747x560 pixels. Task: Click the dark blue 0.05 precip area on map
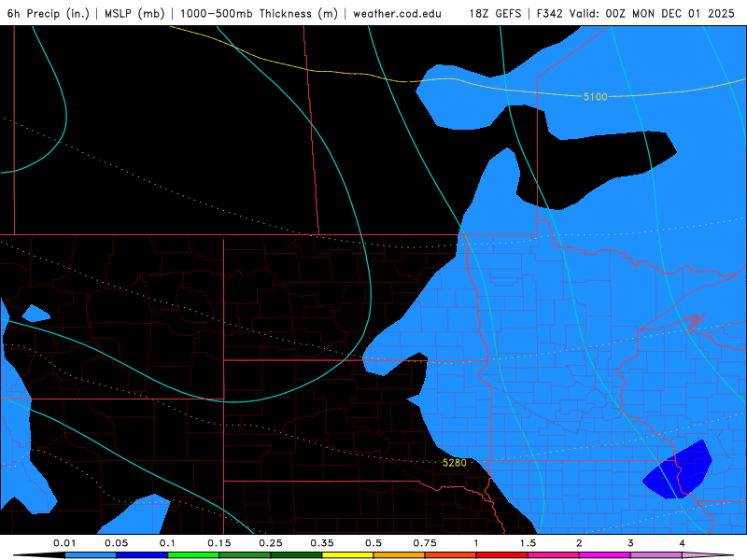click(678, 471)
